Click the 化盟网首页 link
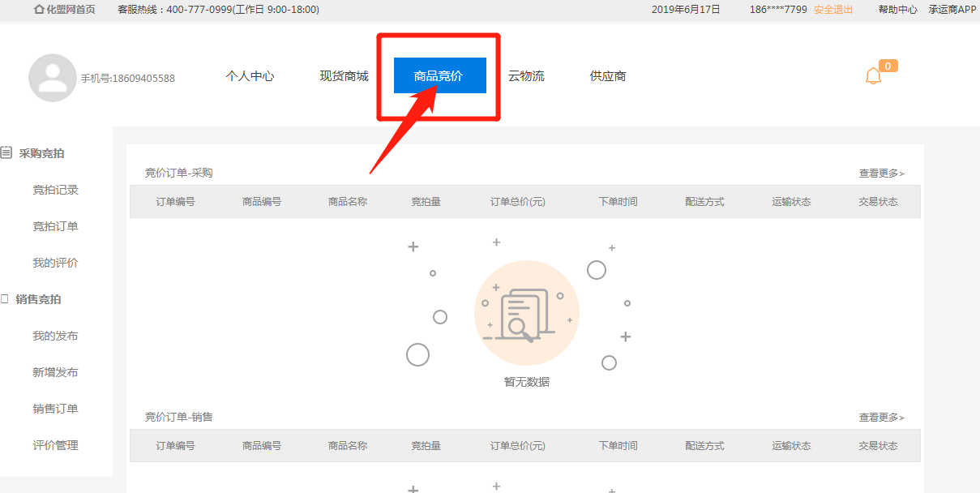Image resolution: width=980 pixels, height=493 pixels. pos(71,10)
